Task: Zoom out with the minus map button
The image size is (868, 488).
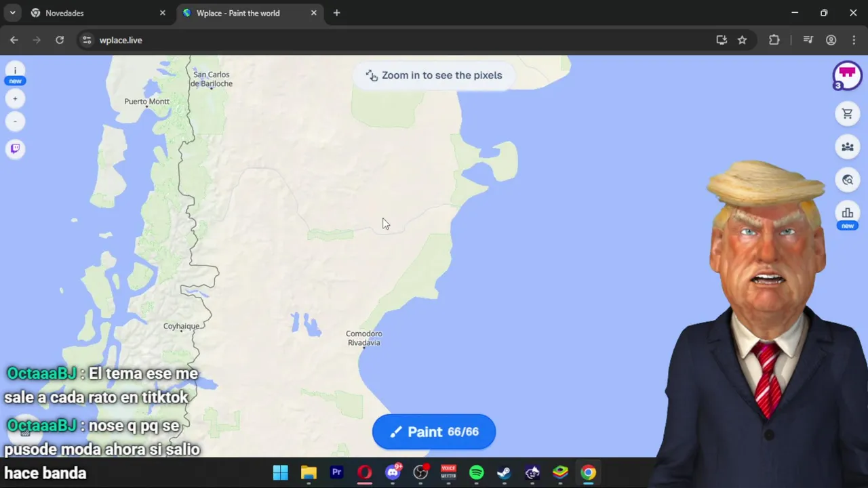Action: [x=15, y=122]
